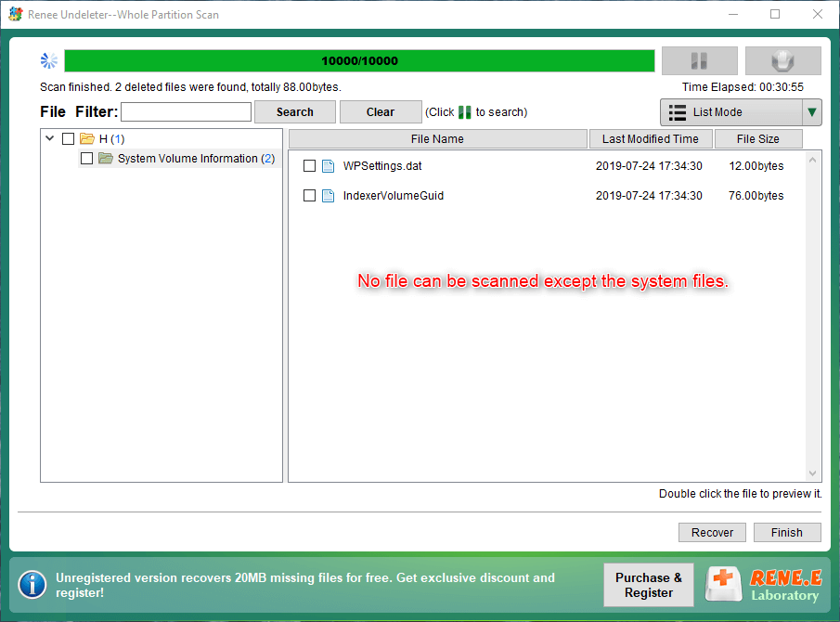
Task: Click the pause scan icon button
Action: coord(699,61)
